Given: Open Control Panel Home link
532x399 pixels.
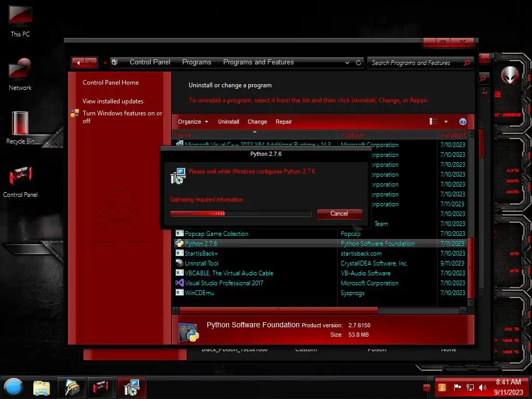Looking at the screenshot, I should 111,83.
